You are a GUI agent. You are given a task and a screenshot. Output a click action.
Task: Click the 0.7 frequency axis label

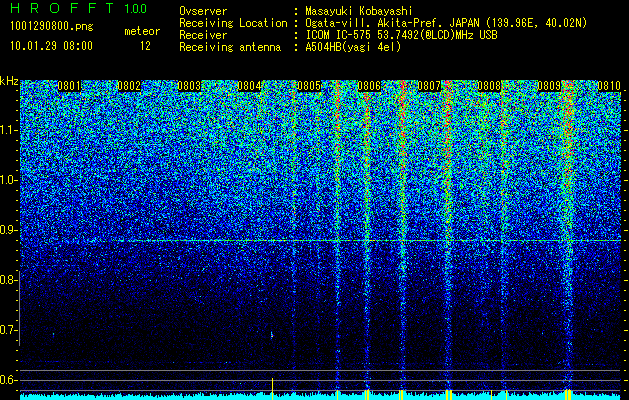(x=9, y=330)
